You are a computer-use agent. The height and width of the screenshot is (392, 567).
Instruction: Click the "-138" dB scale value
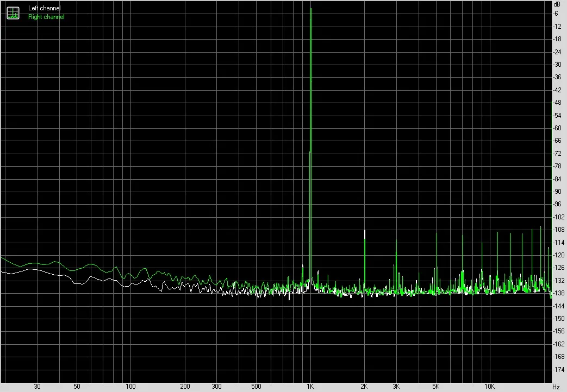pos(559,293)
